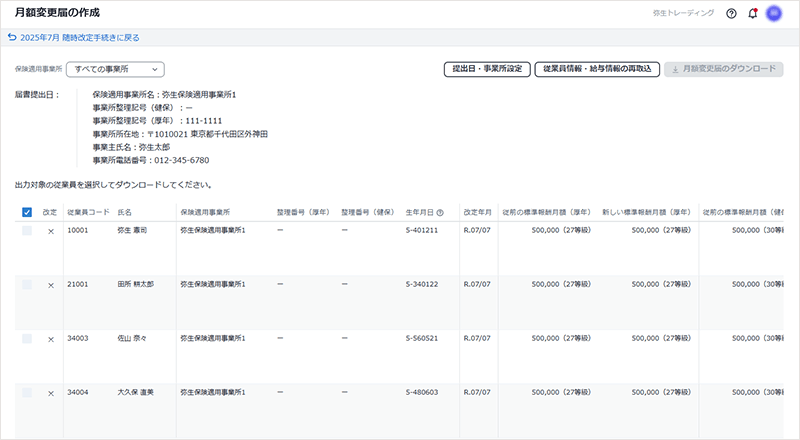Viewport: 800px width, 440px height.
Task: Open the notifications bell
Action: click(x=752, y=14)
